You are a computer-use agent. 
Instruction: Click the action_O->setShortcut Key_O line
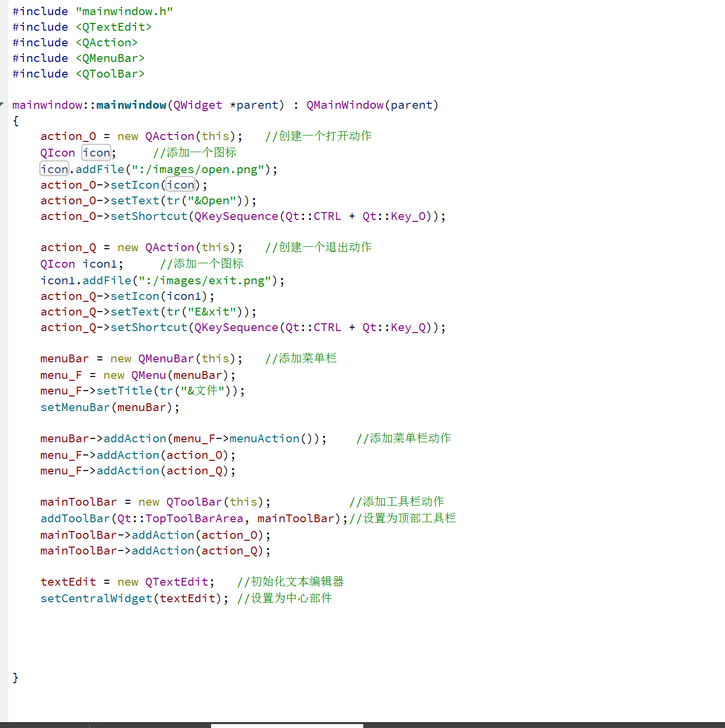243,216
